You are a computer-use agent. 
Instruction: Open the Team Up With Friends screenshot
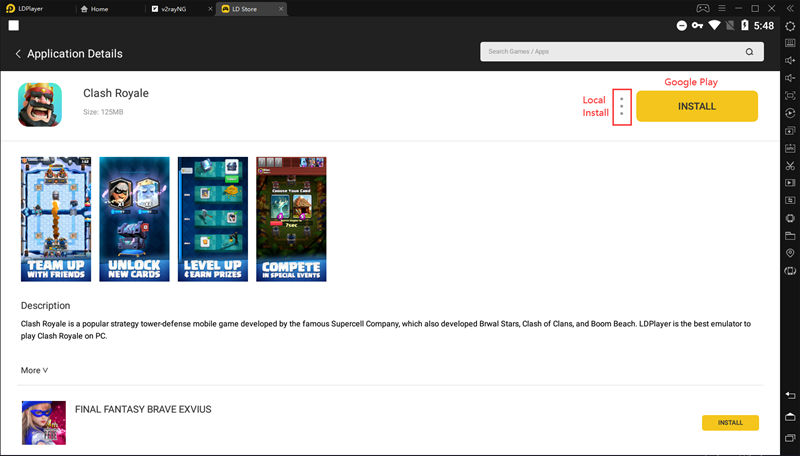pyautogui.click(x=55, y=219)
